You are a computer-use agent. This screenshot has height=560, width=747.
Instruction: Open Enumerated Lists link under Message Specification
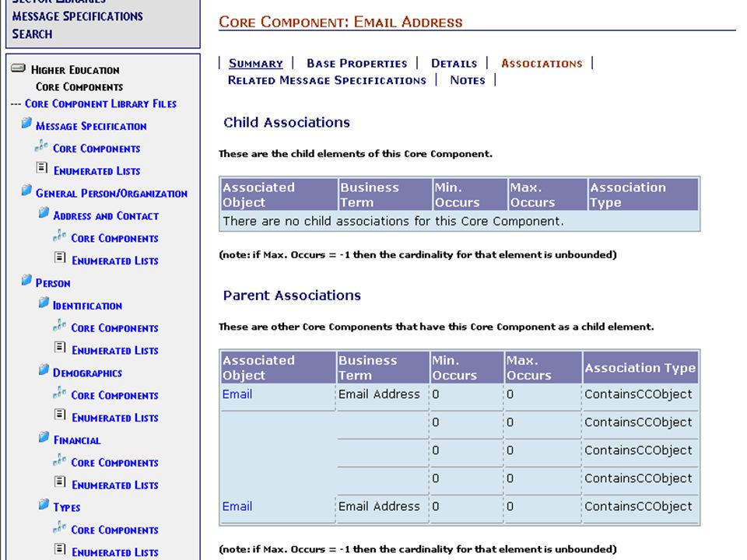coord(96,171)
